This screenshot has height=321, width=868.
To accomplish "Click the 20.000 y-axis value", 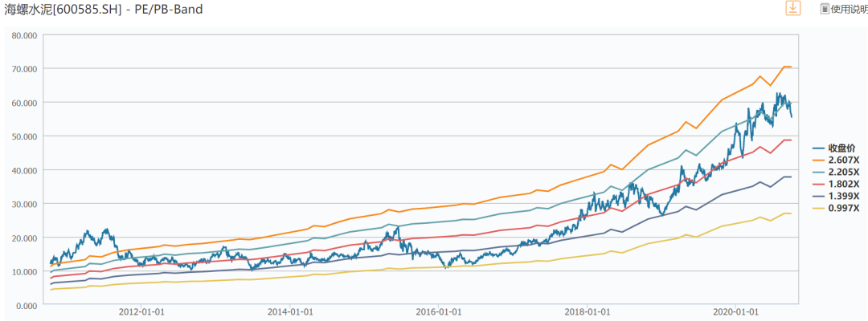I will pos(24,238).
